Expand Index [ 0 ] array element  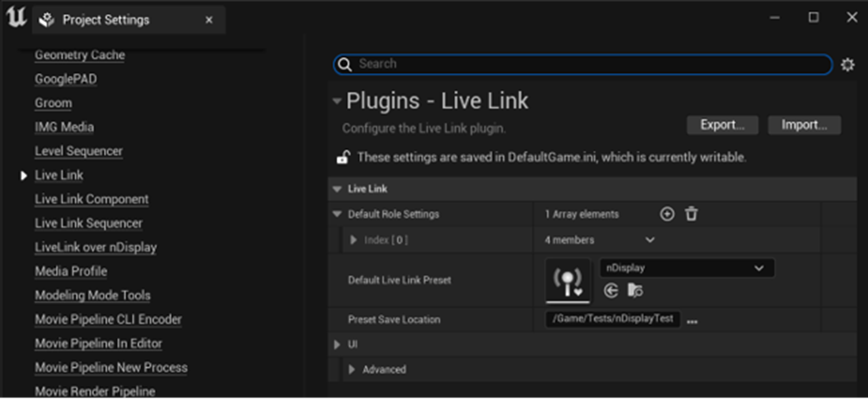click(354, 240)
